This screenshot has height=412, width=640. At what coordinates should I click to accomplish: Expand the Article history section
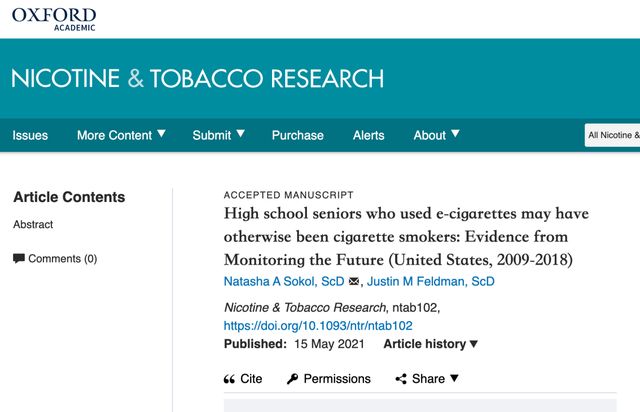(431, 344)
